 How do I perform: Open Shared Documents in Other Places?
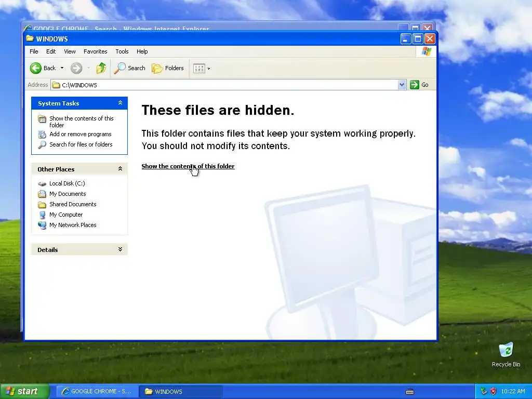pyautogui.click(x=73, y=204)
